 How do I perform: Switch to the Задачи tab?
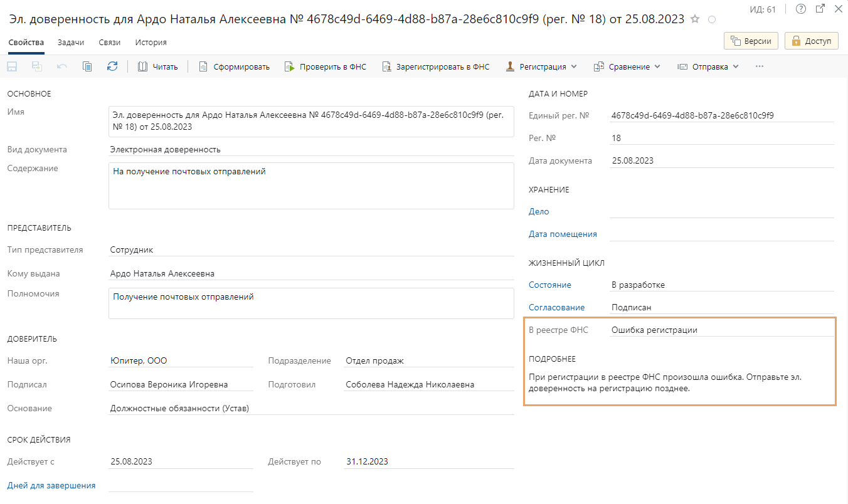[71, 43]
